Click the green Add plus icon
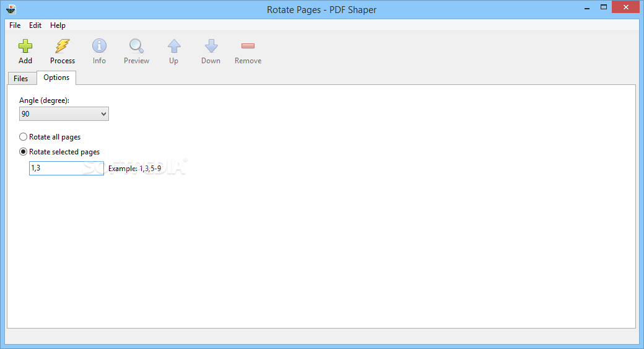Image resolution: width=644 pixels, height=349 pixels. (25, 46)
